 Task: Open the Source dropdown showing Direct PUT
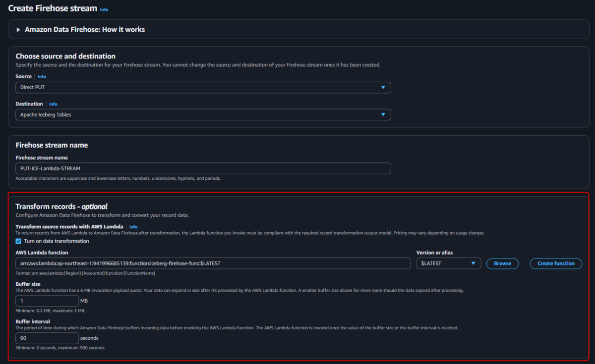(203, 88)
